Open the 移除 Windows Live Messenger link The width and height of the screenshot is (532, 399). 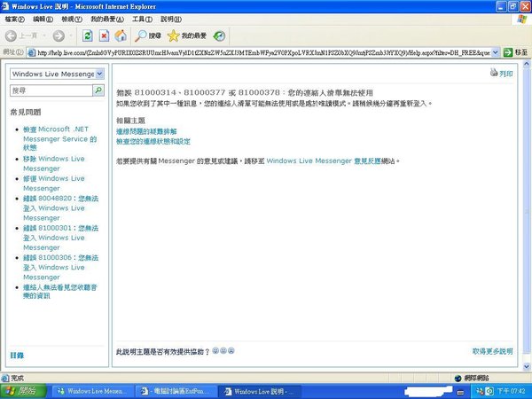[54, 163]
